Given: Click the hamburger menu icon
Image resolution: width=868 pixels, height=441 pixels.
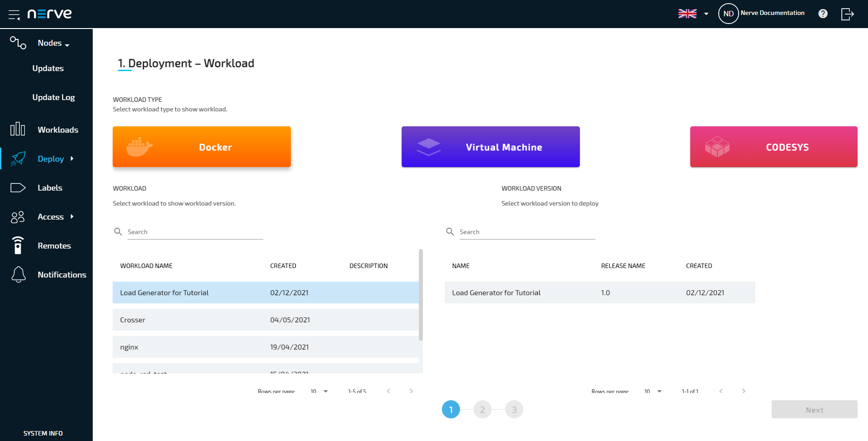Looking at the screenshot, I should [x=14, y=14].
